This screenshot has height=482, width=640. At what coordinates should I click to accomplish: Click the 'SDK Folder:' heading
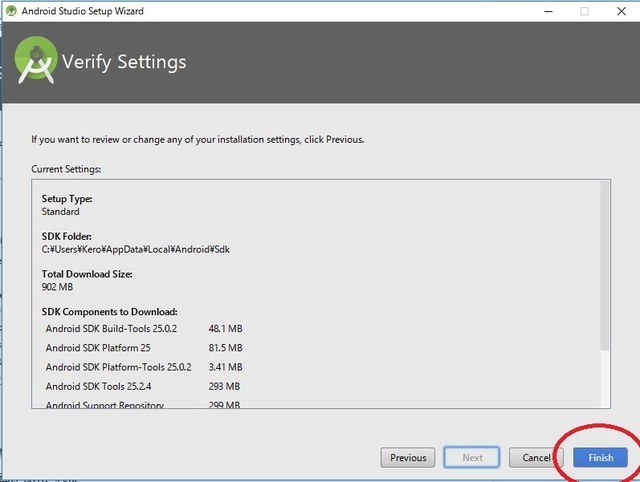[x=67, y=236]
